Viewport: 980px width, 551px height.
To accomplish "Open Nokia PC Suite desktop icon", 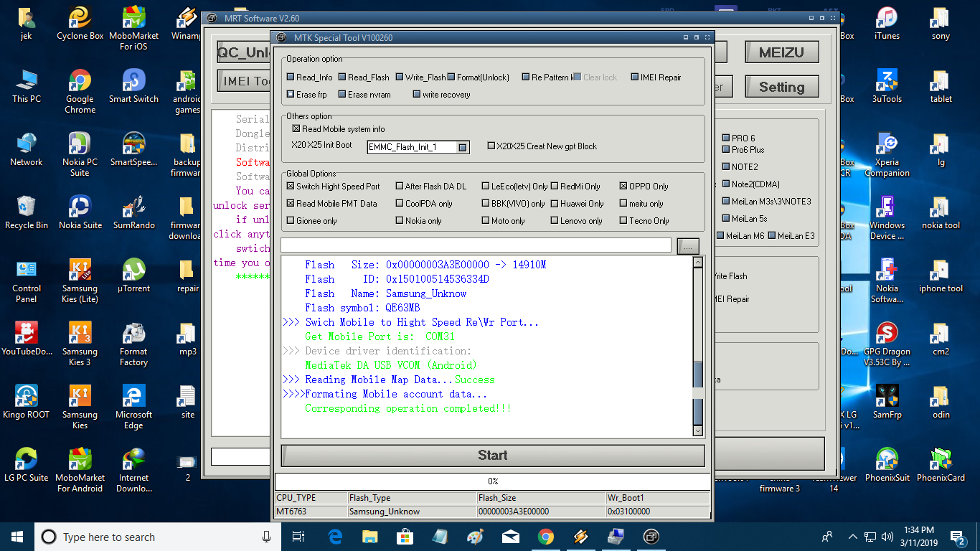I will point(80,154).
